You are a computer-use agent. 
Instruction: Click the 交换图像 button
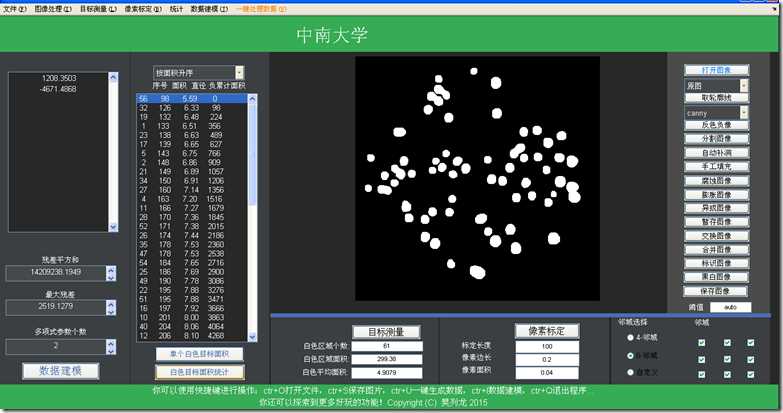tap(716, 236)
